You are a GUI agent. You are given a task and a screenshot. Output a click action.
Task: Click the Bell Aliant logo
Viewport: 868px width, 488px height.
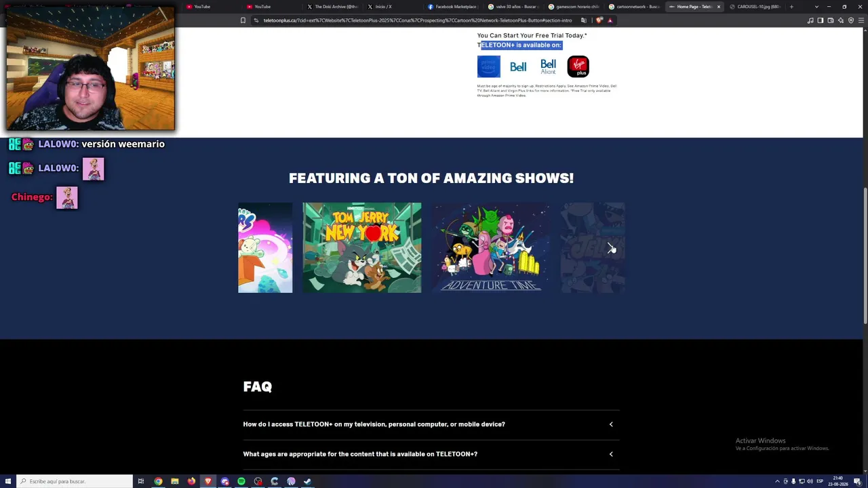point(548,66)
